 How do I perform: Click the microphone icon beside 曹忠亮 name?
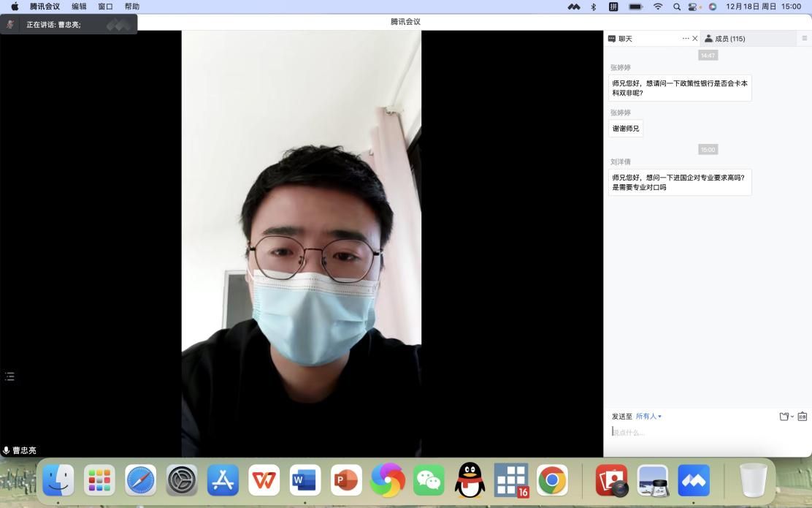[7, 451]
